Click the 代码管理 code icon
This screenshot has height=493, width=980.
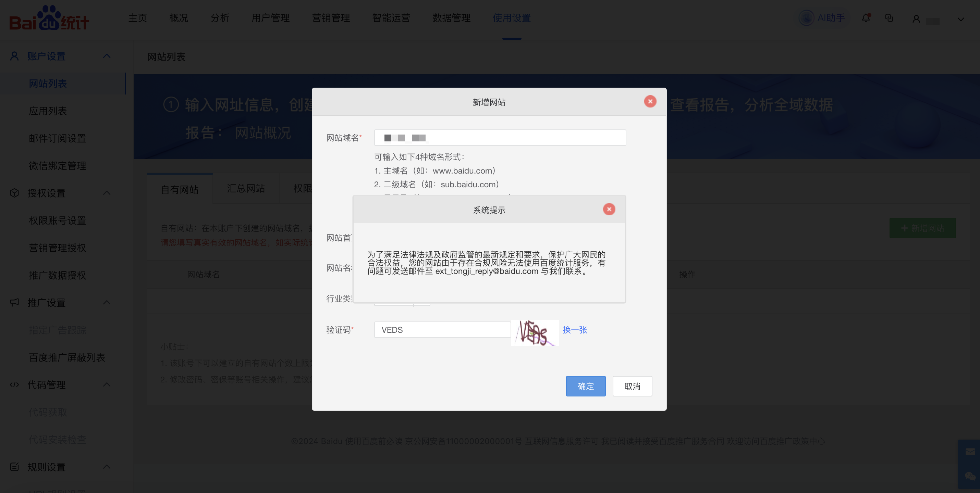click(x=14, y=384)
